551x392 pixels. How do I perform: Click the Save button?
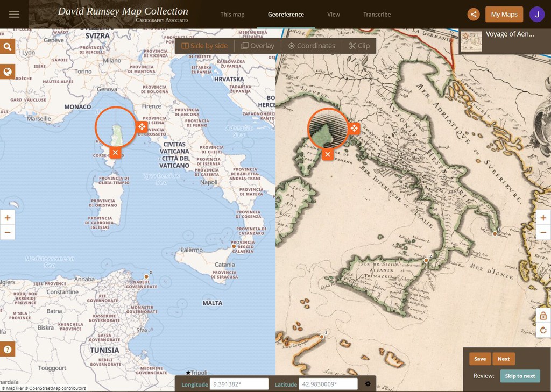point(480,359)
